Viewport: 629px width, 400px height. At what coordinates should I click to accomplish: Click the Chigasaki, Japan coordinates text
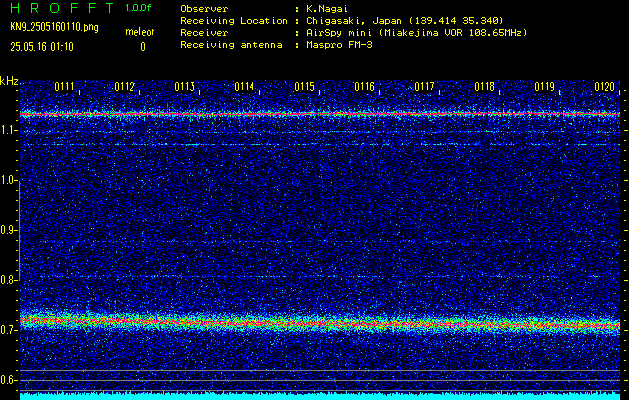(x=405, y=20)
